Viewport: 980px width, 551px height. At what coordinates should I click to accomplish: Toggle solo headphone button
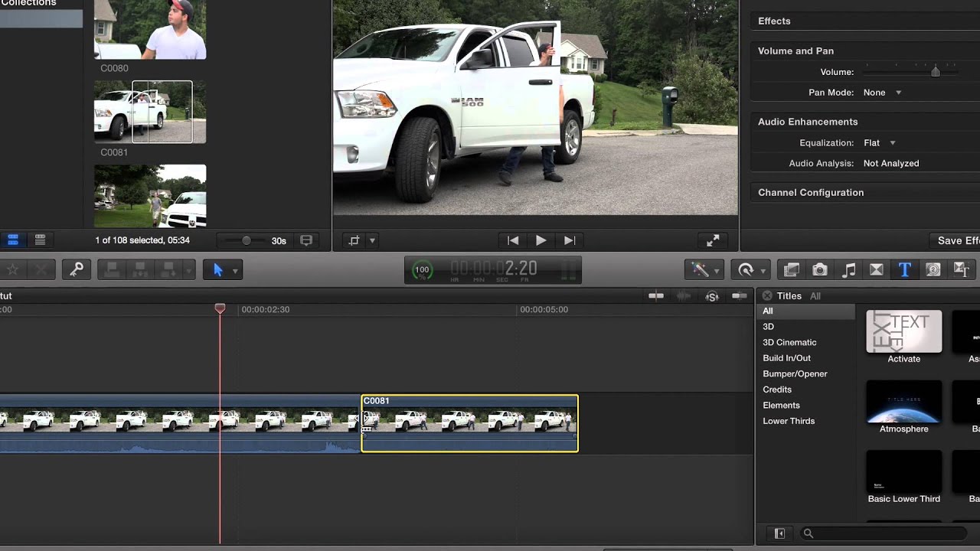[712, 296]
